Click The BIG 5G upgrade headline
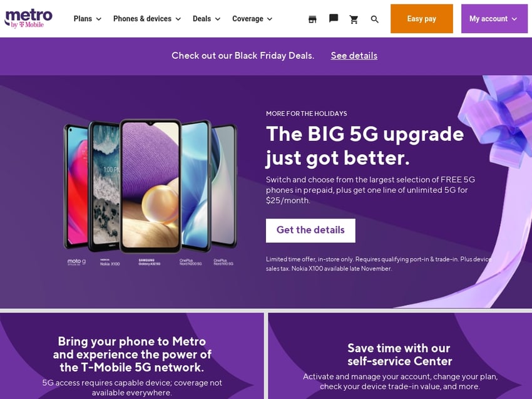This screenshot has width=532, height=399. coord(365,146)
